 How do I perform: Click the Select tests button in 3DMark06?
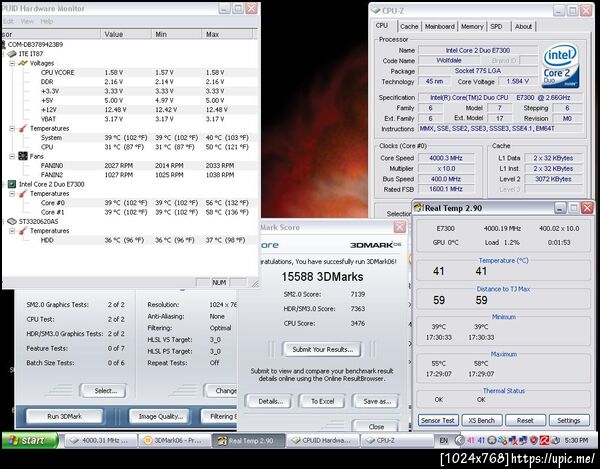105,391
